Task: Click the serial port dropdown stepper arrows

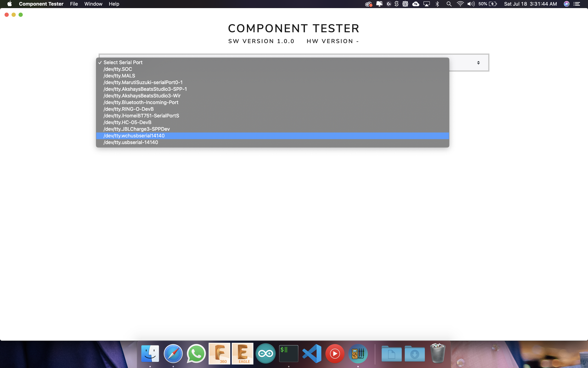Action: 479,63
